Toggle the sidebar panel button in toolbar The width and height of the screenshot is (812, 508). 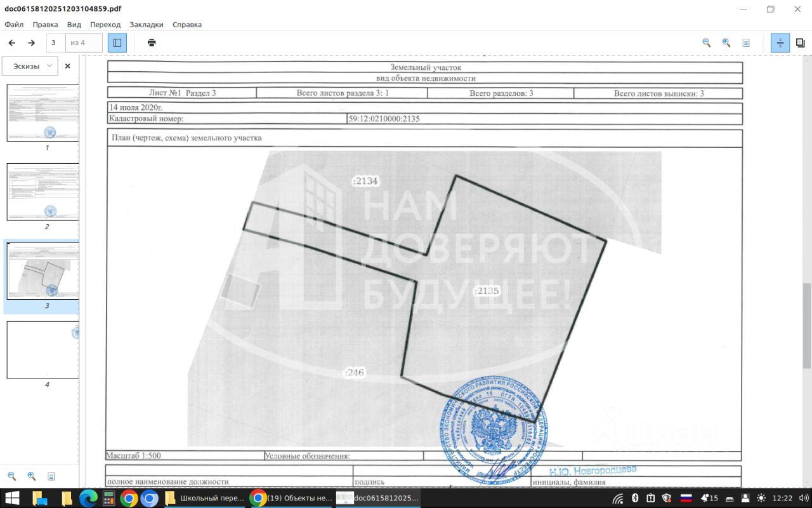(117, 43)
